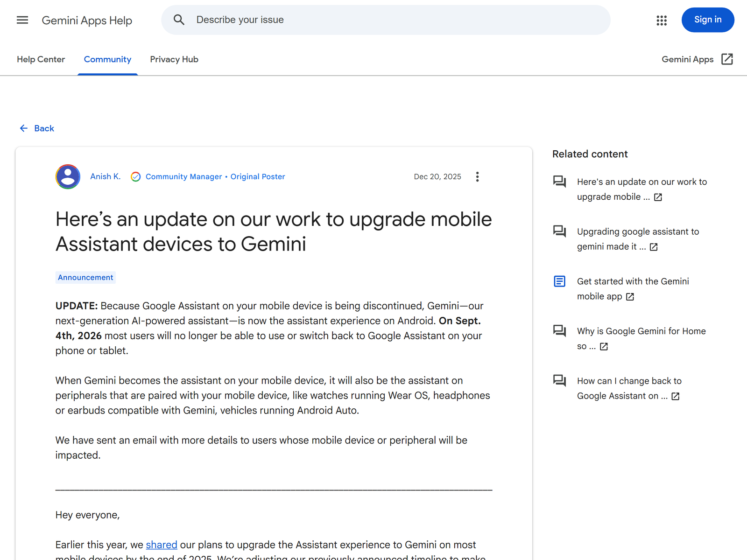The image size is (747, 560).
Task: Open related "Why is Google Gemini for Home"
Action: click(641, 338)
